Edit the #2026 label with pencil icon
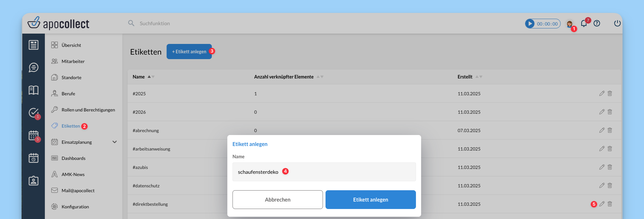This screenshot has width=644, height=219. click(602, 112)
